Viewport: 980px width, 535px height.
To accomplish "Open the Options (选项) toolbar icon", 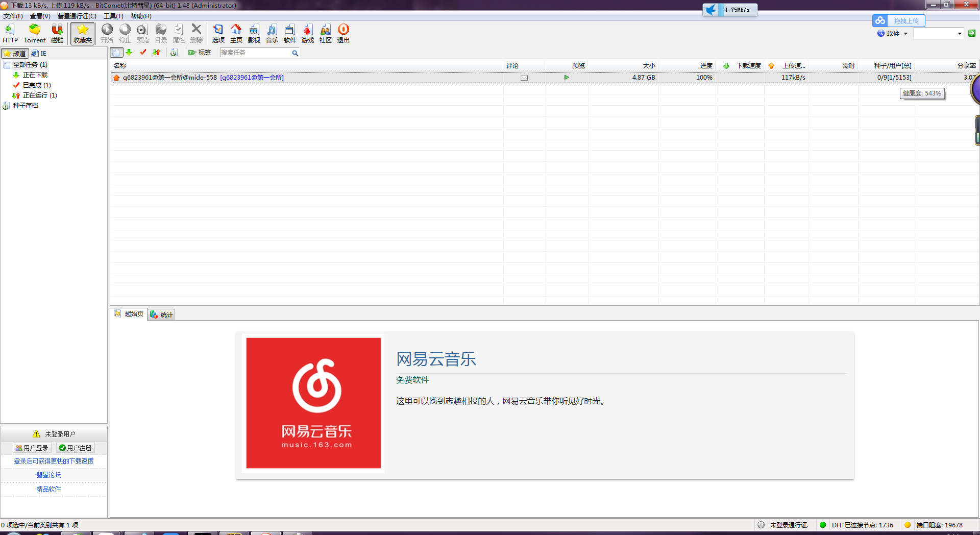I will point(218,33).
